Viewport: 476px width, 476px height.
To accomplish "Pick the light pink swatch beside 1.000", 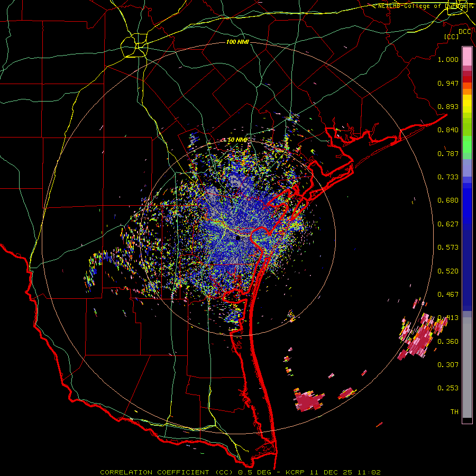I will click(467, 57).
